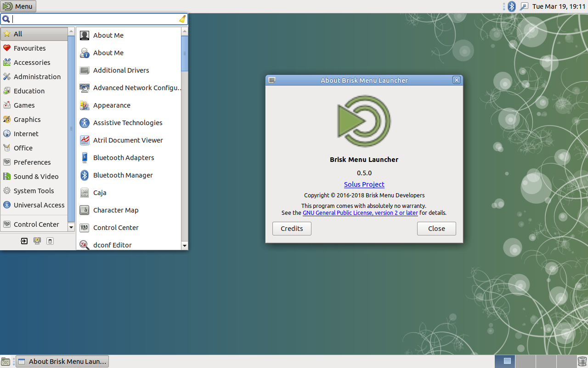The image size is (588, 368).
Task: Open the Caja file manager icon
Action: pos(85,193)
